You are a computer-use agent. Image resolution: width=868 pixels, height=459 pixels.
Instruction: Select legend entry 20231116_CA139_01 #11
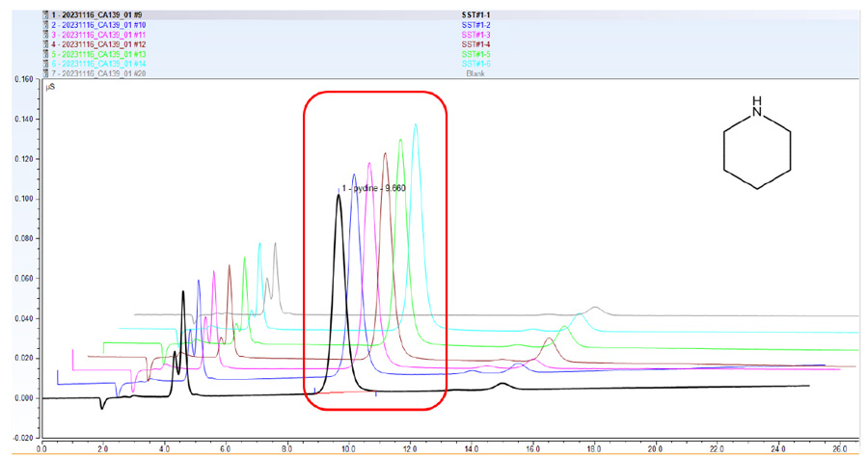pos(101,34)
